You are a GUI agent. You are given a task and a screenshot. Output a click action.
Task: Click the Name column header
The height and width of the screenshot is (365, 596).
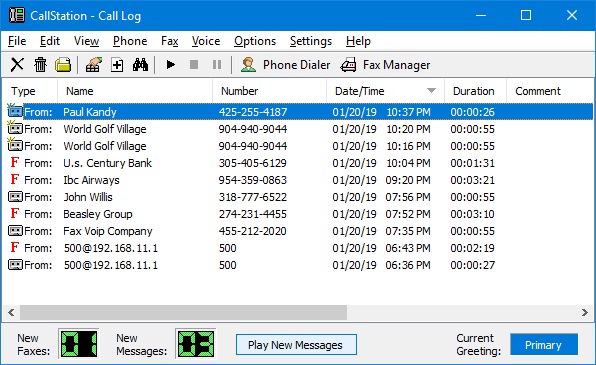point(135,91)
